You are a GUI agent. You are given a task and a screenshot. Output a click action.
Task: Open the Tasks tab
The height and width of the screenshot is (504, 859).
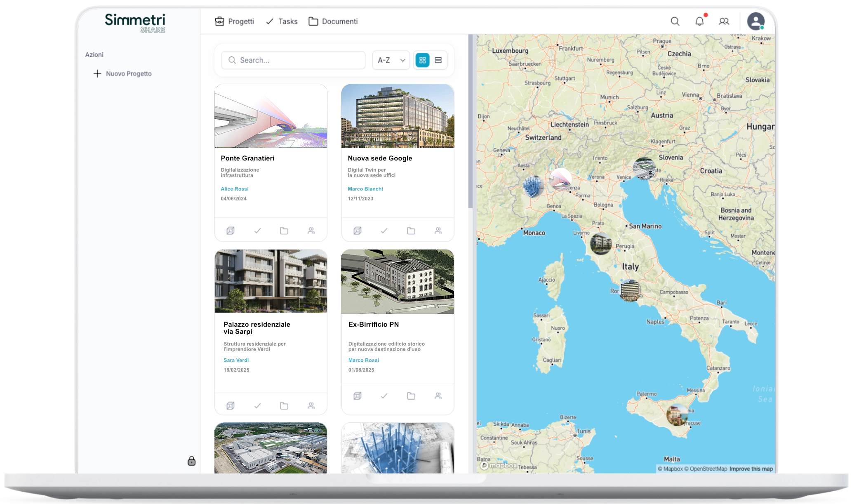(x=282, y=21)
